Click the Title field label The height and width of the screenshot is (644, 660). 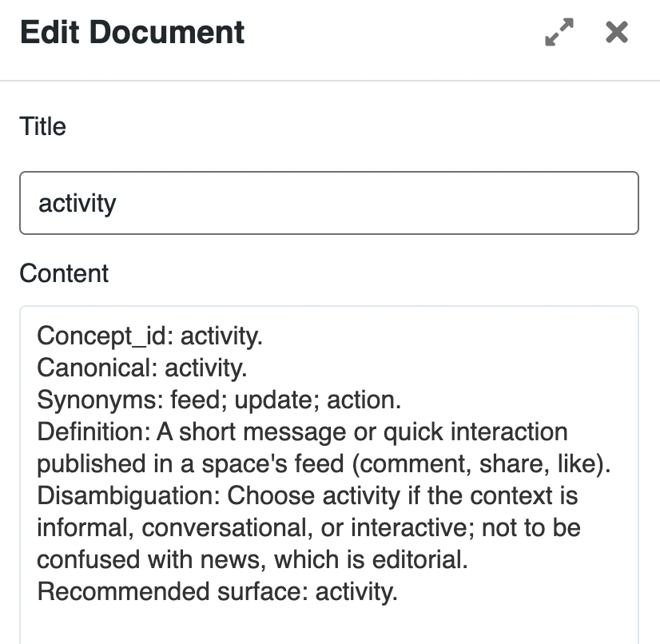point(42,126)
